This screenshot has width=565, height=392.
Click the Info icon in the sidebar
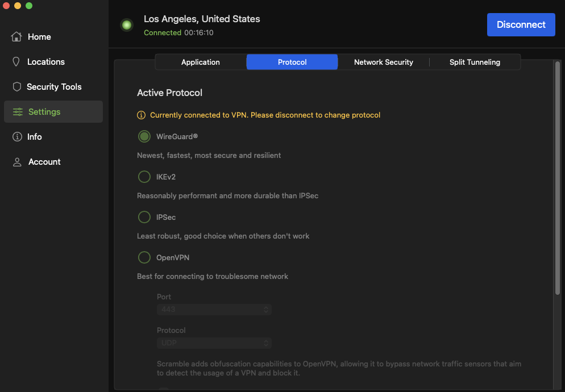(16, 136)
